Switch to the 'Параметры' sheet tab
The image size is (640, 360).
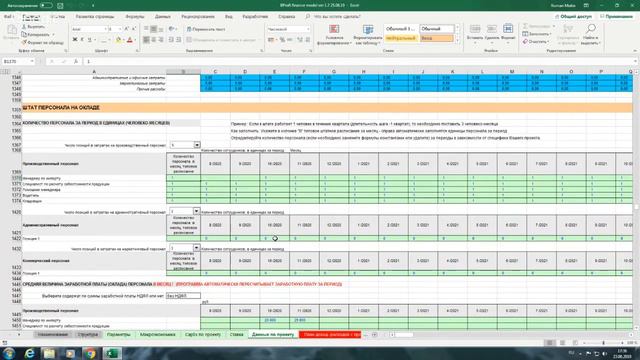[x=118, y=334]
